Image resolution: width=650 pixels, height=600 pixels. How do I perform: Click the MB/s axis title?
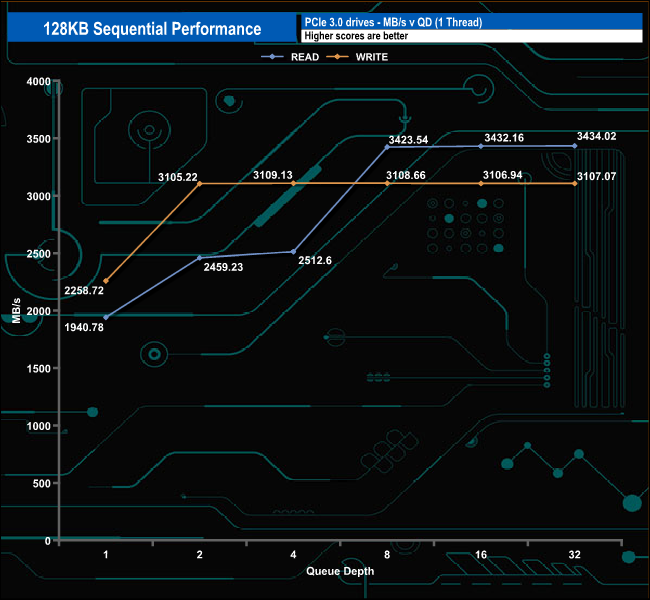click(16, 310)
